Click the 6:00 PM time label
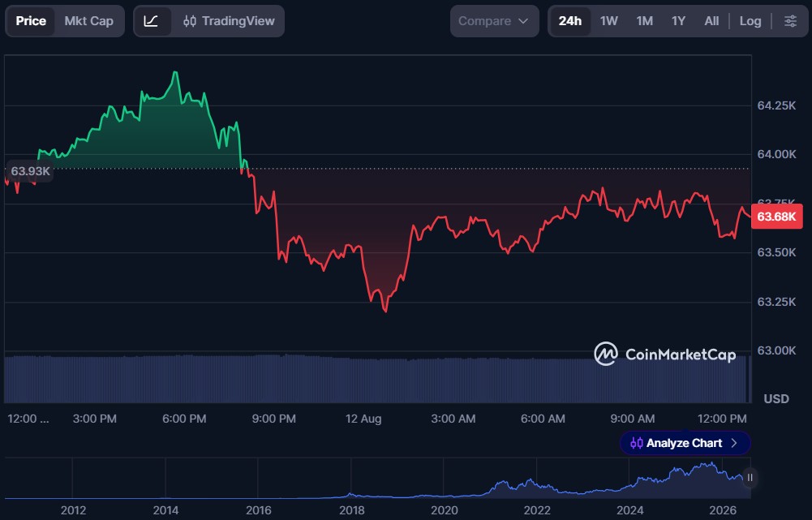812x520 pixels. click(184, 419)
